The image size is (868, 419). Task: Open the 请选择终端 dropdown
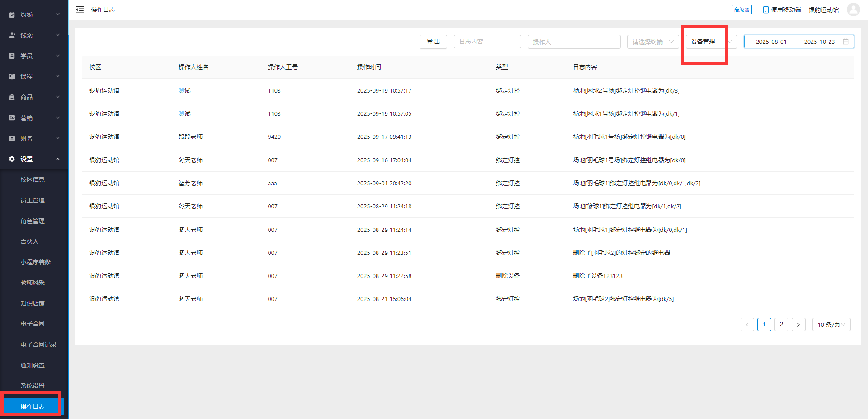(652, 42)
